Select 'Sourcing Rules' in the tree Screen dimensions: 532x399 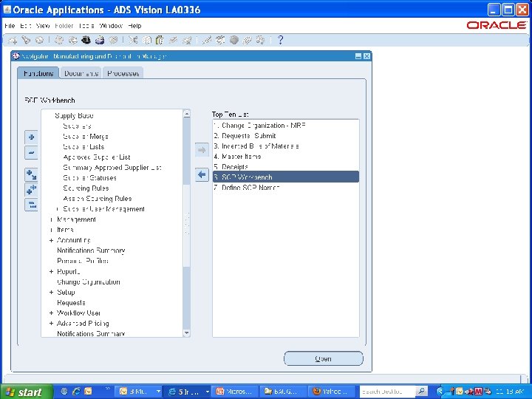86,188
